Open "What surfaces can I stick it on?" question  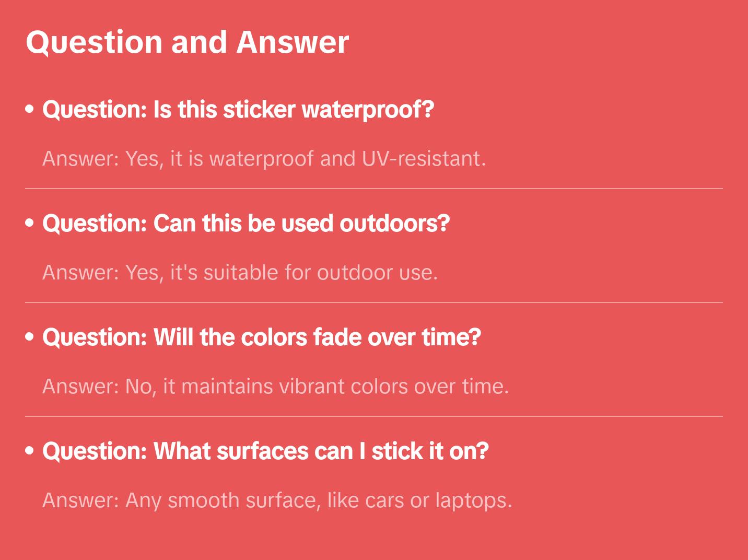tap(265, 451)
